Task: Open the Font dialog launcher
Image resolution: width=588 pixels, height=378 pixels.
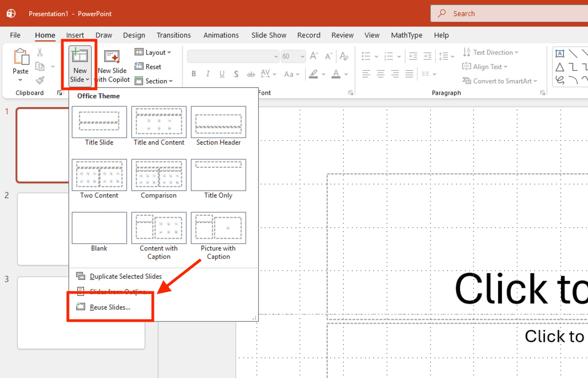Action: coord(351,93)
